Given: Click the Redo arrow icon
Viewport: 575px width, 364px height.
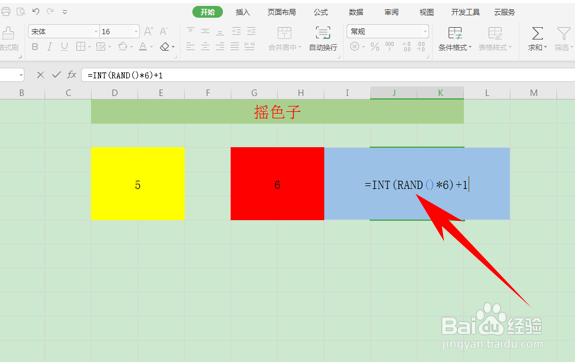Looking at the screenshot, I should coord(50,12).
